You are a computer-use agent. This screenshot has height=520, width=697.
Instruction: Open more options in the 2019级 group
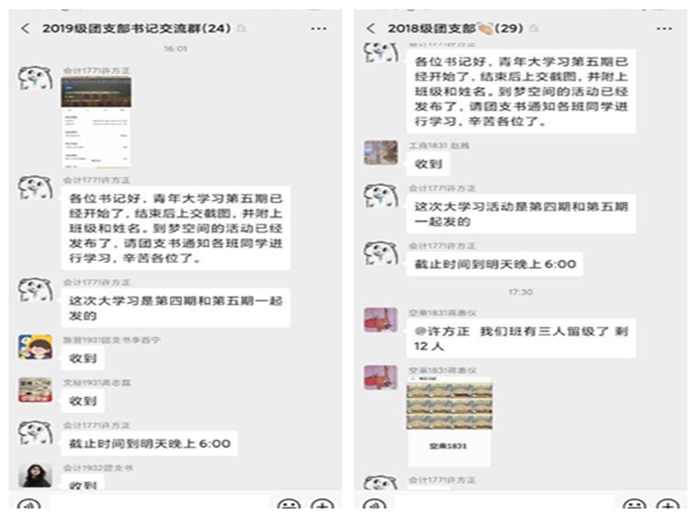(x=318, y=28)
